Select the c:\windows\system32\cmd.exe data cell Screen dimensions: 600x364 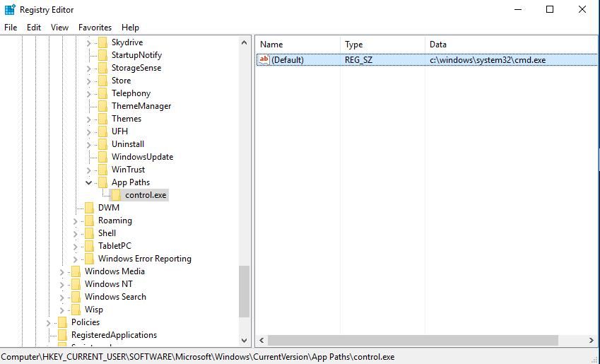pyautogui.click(x=488, y=60)
